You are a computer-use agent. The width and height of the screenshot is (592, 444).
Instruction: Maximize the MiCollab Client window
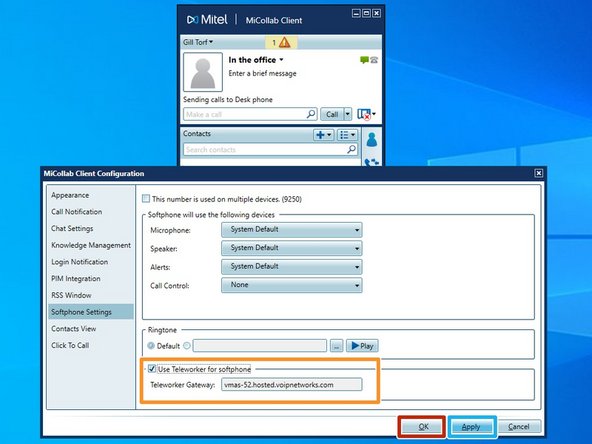tap(366, 13)
